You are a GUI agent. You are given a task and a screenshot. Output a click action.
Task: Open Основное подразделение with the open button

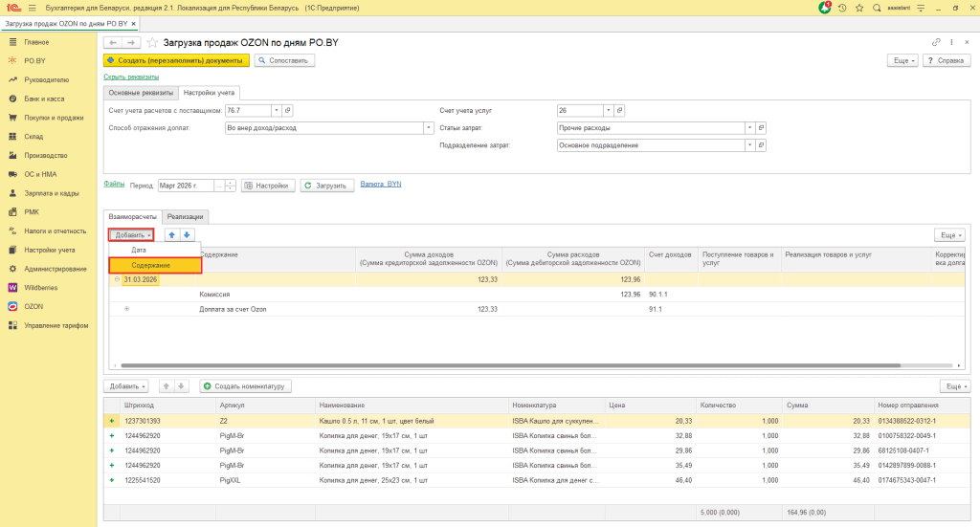pos(761,145)
